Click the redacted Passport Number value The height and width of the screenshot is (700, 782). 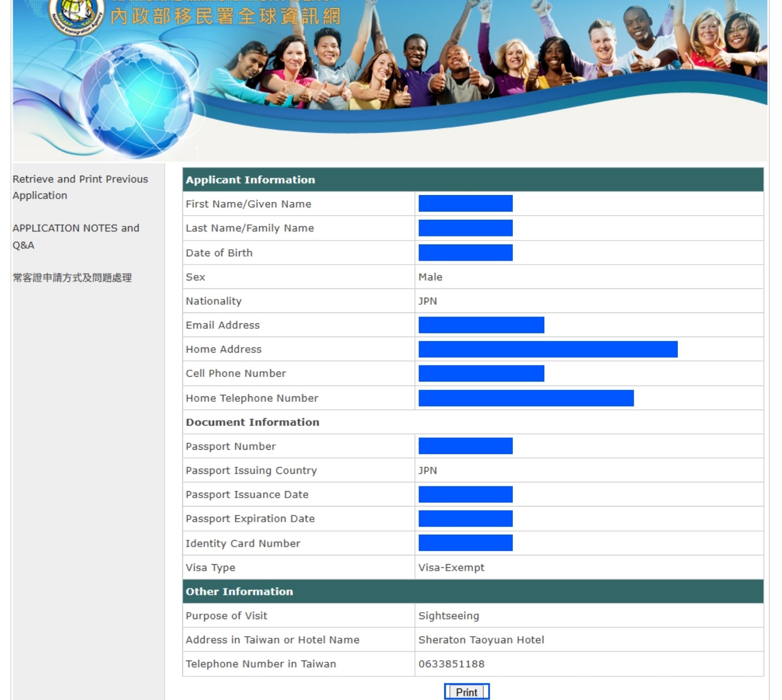(x=465, y=446)
